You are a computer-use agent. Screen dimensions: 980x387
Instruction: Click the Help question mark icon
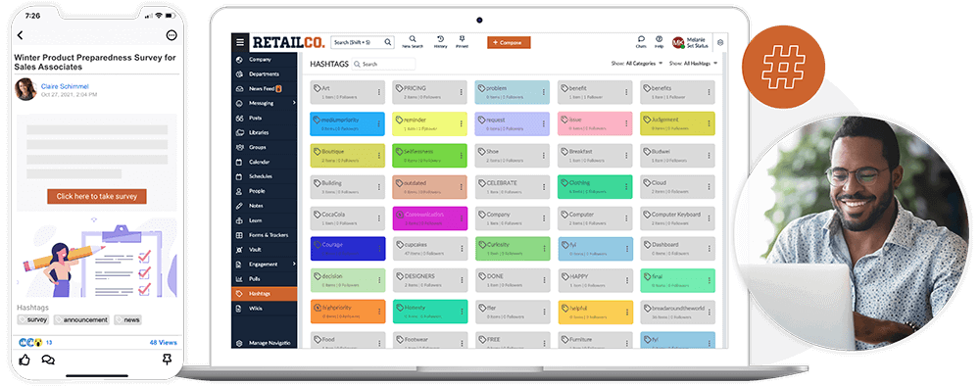659,39
